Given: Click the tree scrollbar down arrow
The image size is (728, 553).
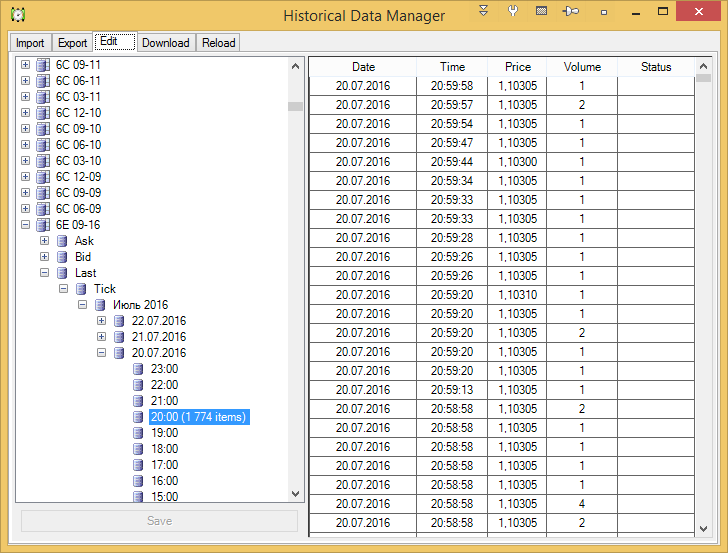Looking at the screenshot, I should (x=295, y=494).
